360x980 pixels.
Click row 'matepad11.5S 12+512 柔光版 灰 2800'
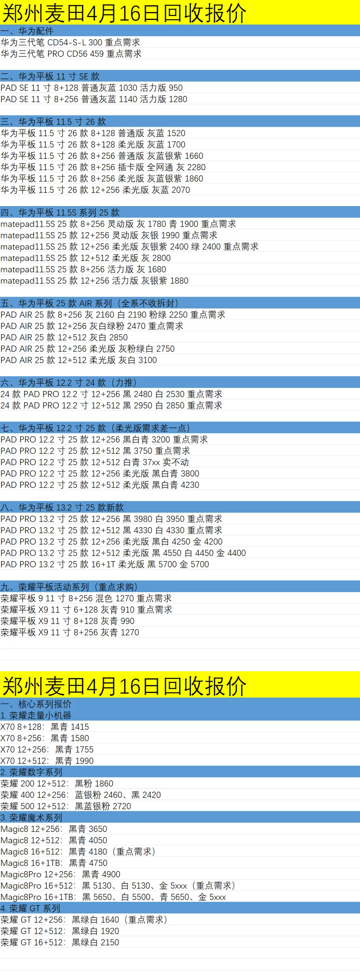180,258
